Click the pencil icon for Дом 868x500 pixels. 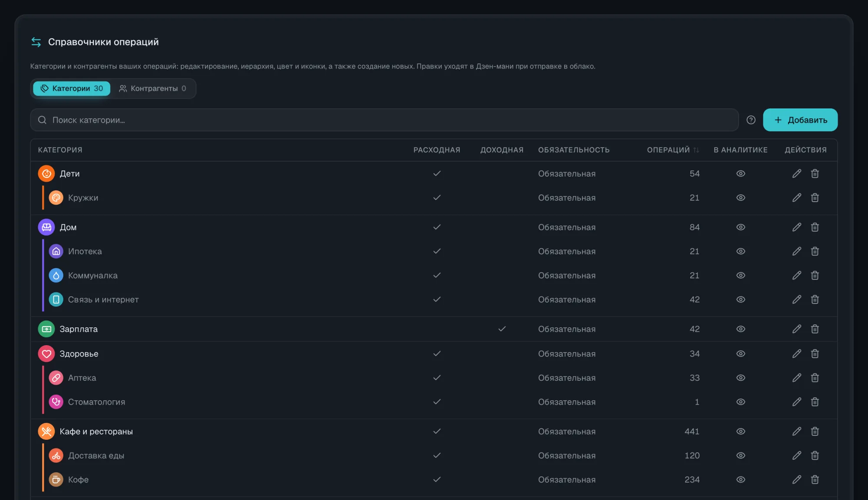[796, 227]
